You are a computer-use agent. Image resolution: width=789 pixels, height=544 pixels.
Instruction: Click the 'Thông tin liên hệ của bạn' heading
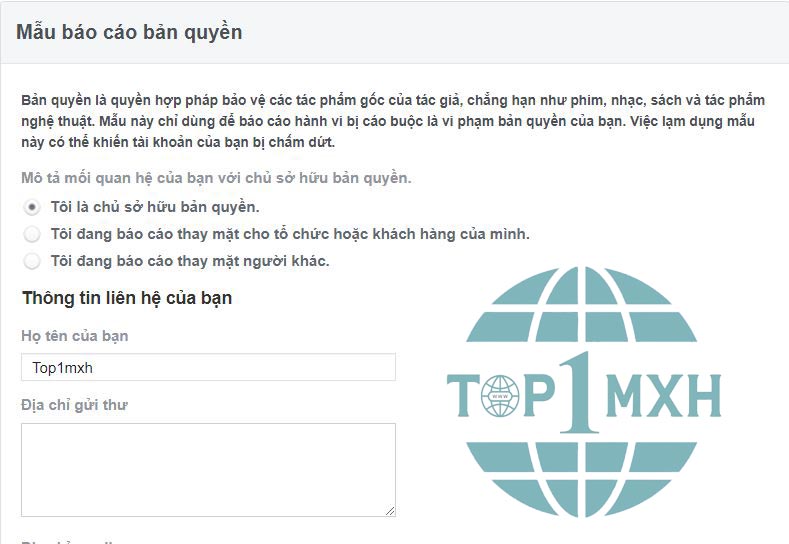pos(127,298)
